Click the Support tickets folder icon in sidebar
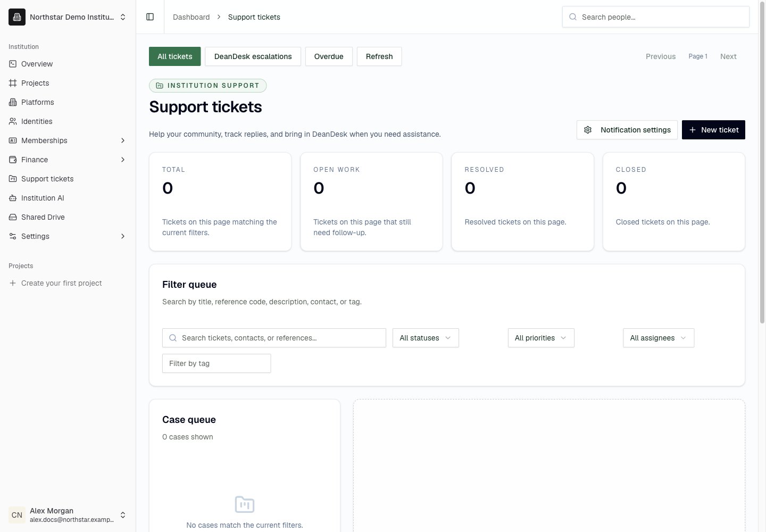Image resolution: width=766 pixels, height=532 pixels. pos(13,179)
